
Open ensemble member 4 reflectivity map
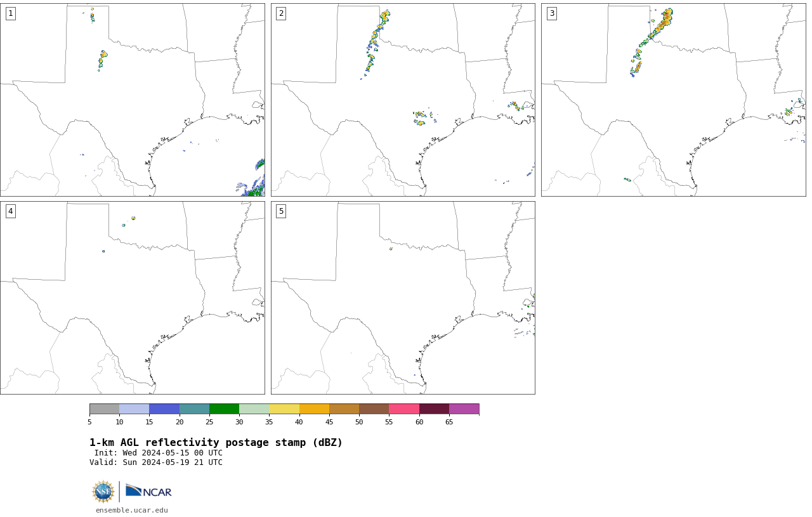click(133, 298)
